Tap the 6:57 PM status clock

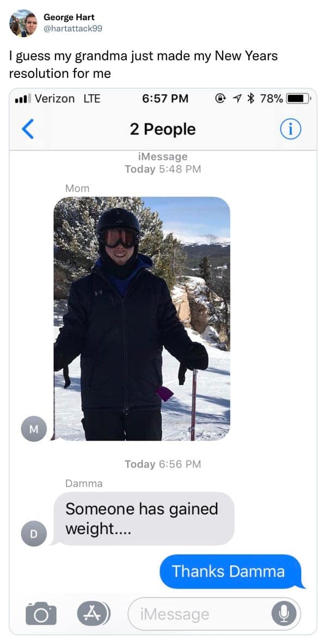pos(165,99)
